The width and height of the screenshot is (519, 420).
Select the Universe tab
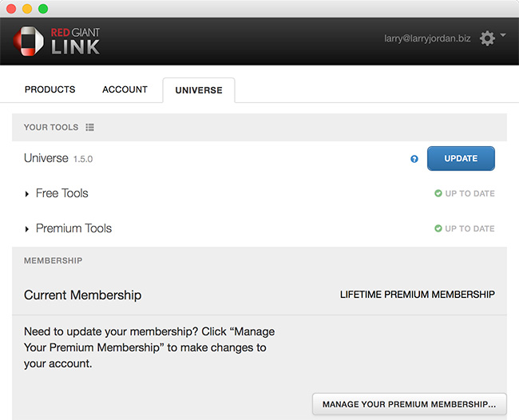[x=199, y=90]
